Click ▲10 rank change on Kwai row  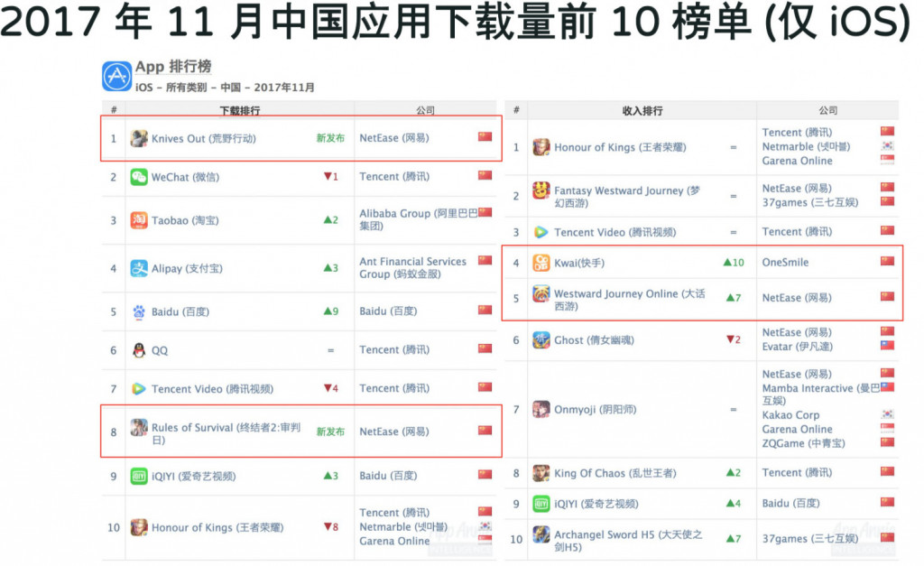point(734,263)
